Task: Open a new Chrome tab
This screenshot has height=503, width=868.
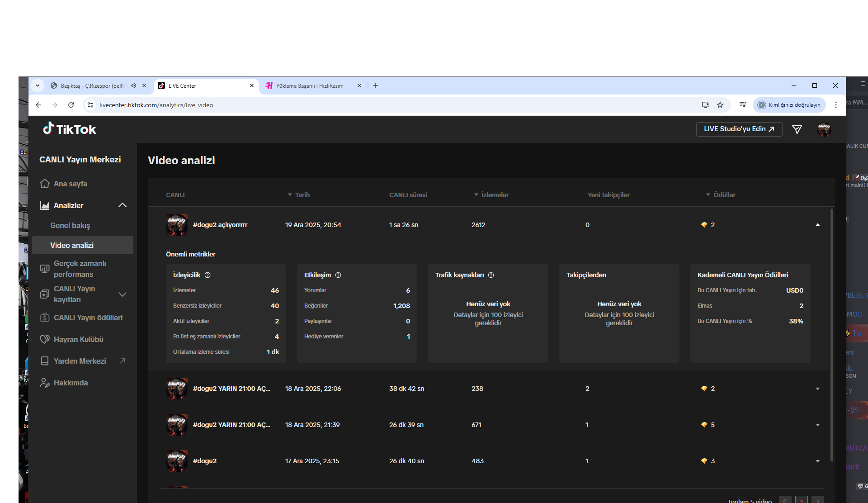Action: [x=376, y=85]
